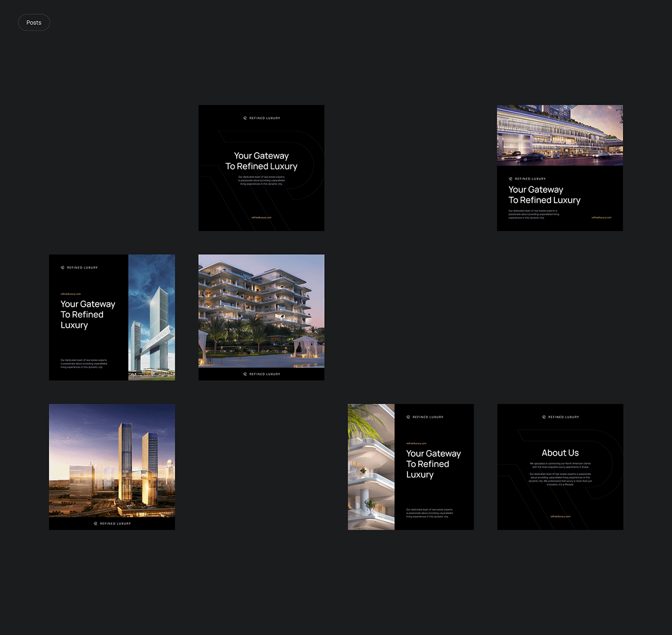Select the Your Gateway To Refined Luxury headline on first post

point(261,161)
